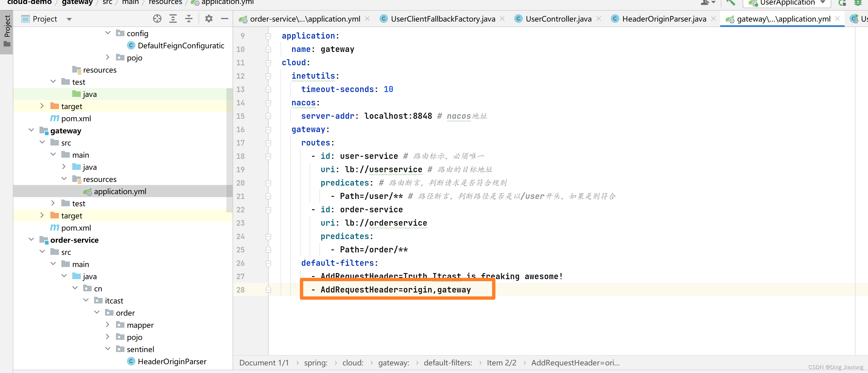This screenshot has width=868, height=373.
Task: Collapse the sentinel package
Action: click(x=108, y=348)
